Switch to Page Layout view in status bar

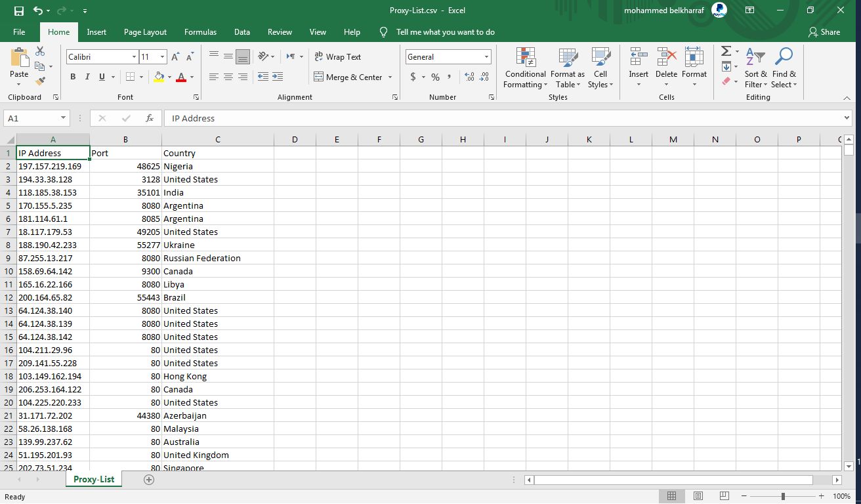pyautogui.click(x=698, y=496)
